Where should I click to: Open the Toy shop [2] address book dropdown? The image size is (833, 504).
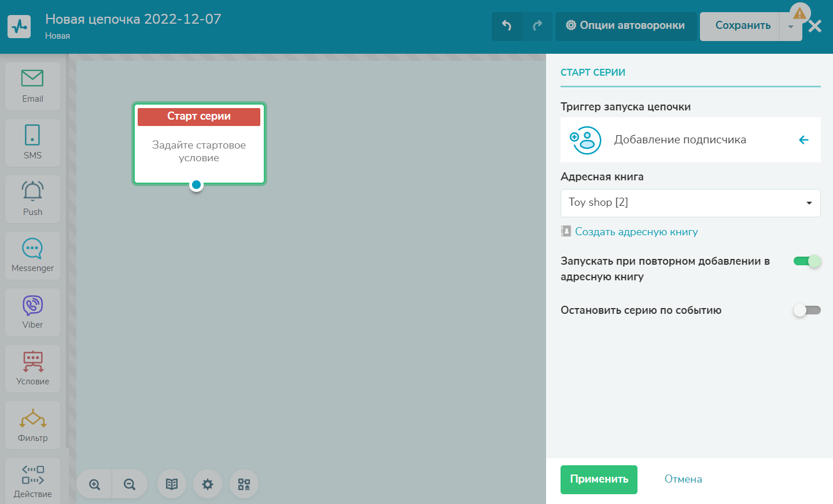(690, 203)
